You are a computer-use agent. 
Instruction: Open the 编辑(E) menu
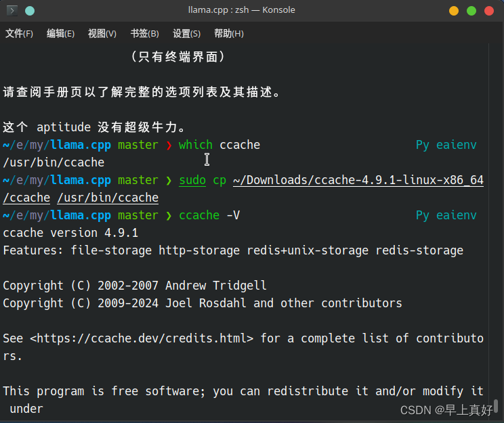tap(60, 33)
